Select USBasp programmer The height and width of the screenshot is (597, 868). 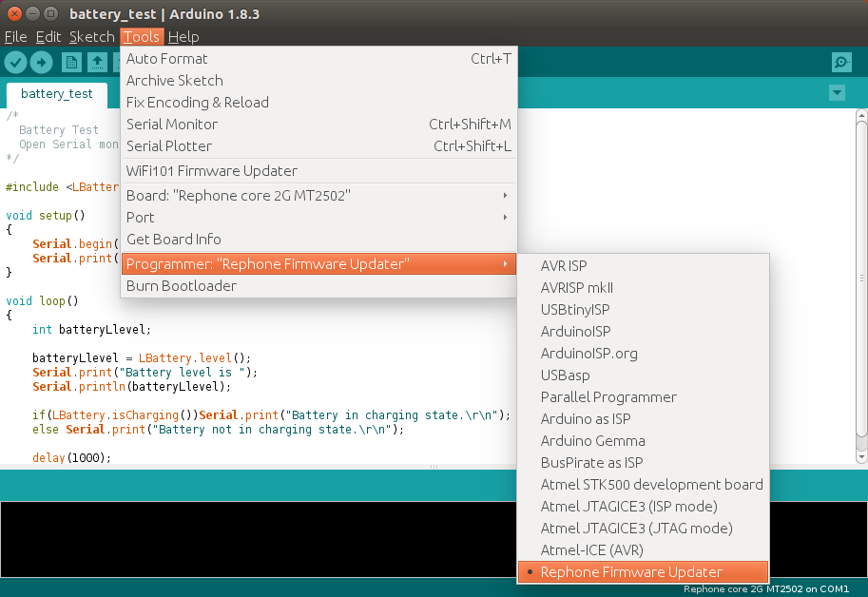pos(644,376)
